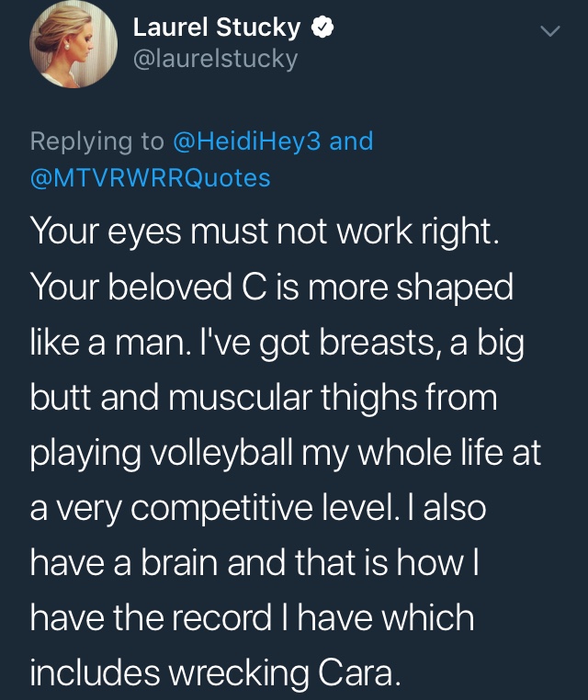Open the @MTVRWRRQuotes mention
The image size is (588, 700).
pos(151,177)
